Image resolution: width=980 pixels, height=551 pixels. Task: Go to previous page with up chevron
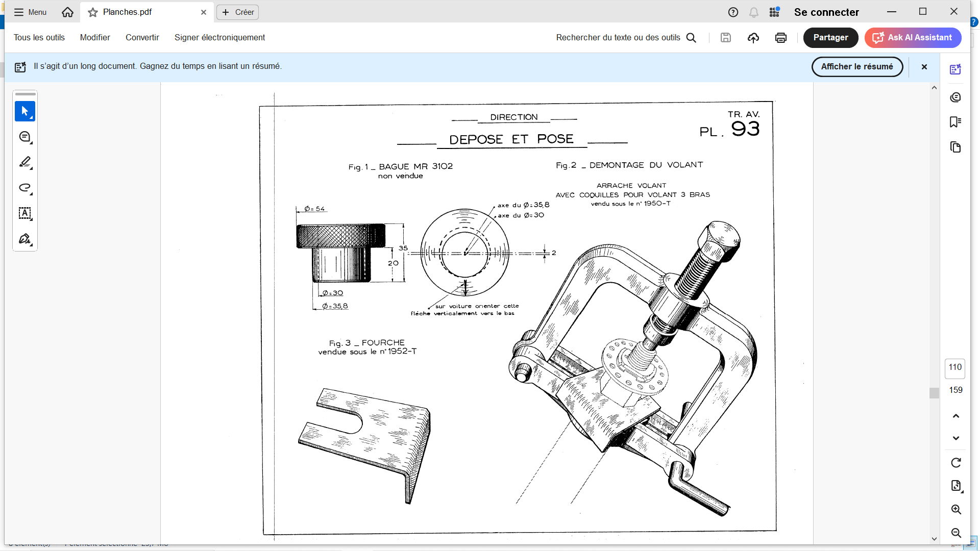click(956, 416)
